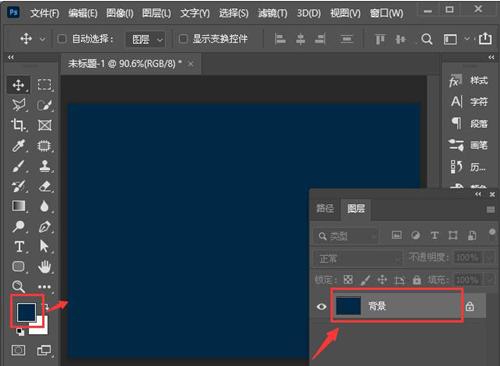Open the Move tool preset picker arrow

(x=43, y=39)
